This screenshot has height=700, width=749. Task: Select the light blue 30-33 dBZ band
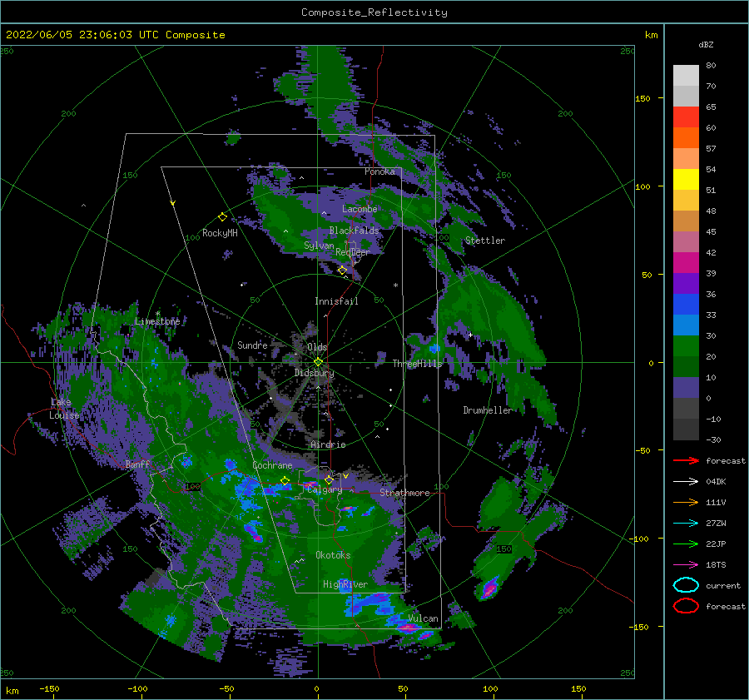coord(686,325)
